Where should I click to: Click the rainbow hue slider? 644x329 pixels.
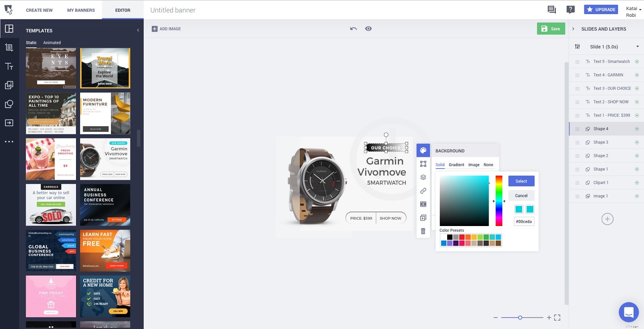tap(499, 201)
